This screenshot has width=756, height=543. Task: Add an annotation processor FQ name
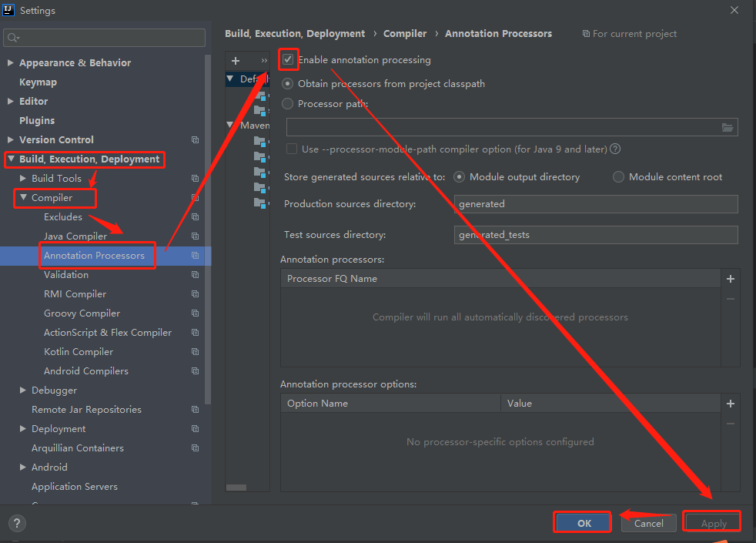731,279
